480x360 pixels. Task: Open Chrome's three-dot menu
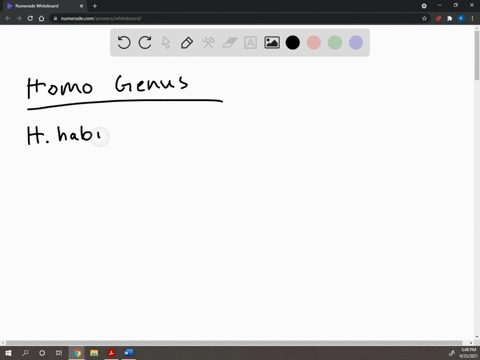click(472, 18)
